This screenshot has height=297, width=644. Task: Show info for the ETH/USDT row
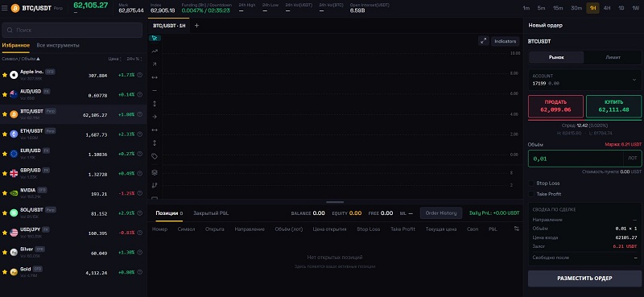pyautogui.click(x=139, y=134)
